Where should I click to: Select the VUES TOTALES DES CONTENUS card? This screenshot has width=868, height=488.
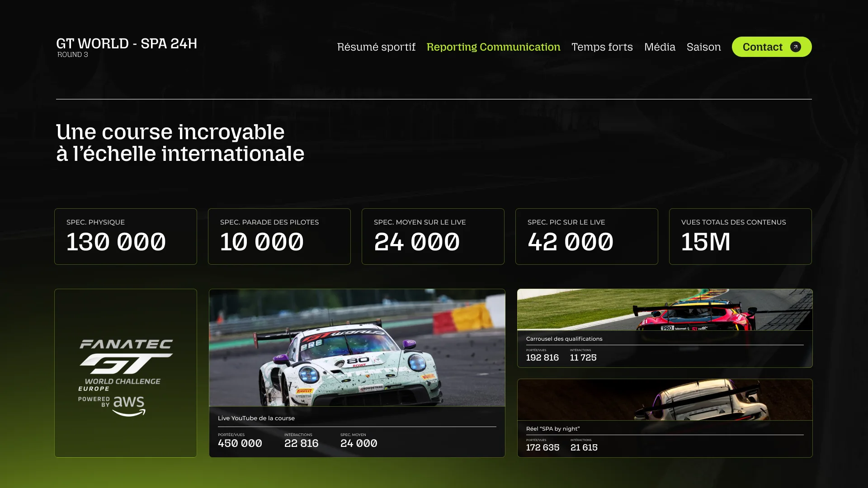tap(741, 236)
